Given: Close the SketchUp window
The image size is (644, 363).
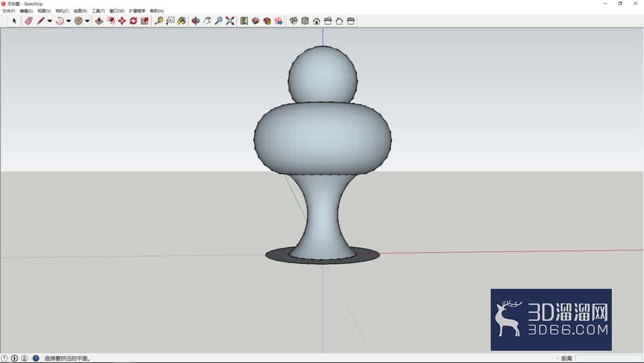Looking at the screenshot, I should pyautogui.click(x=636, y=3).
